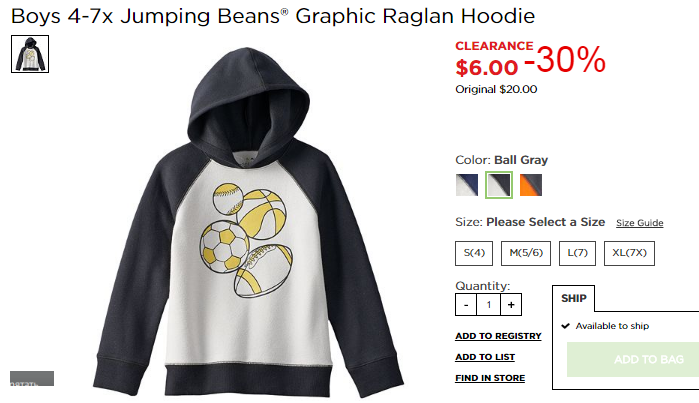Click the ADD TO BAG button
The width and height of the screenshot is (699, 403).
pos(633,359)
